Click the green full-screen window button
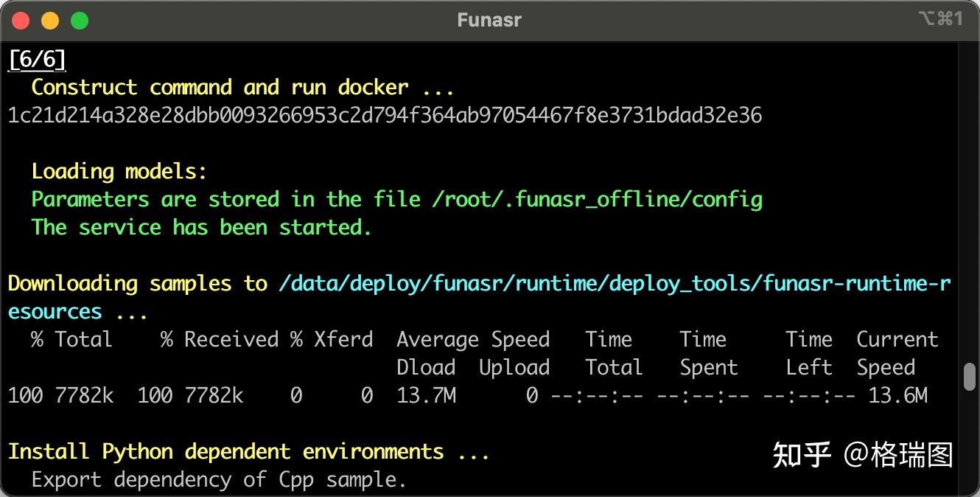 click(x=80, y=21)
